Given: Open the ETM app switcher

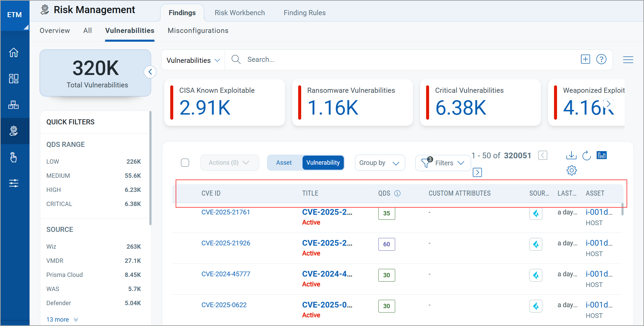Looking at the screenshot, I should (15, 15).
